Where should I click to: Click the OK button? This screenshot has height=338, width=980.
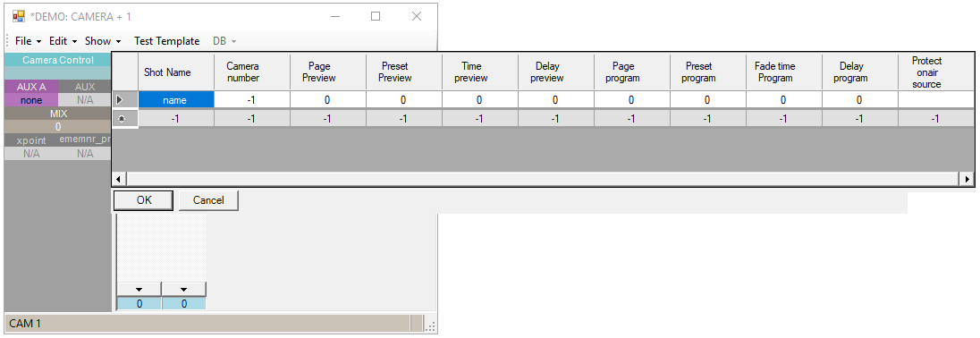tap(144, 200)
